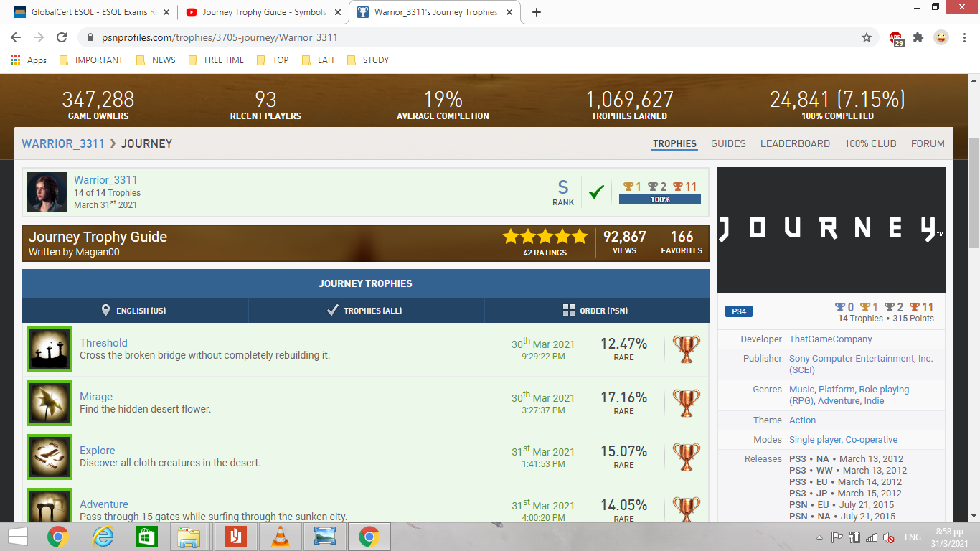This screenshot has height=551, width=980.
Task: Open the Trophies (All) filter dropdown
Action: (x=365, y=311)
